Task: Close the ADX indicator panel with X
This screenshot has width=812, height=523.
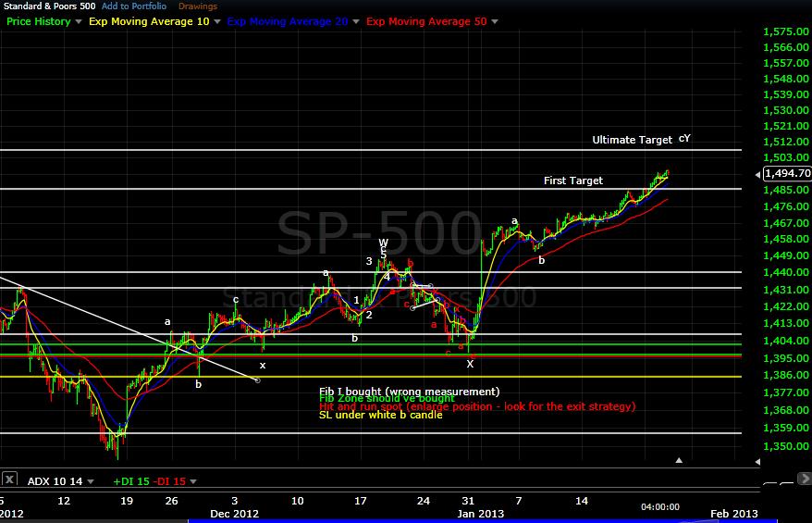Action: (x=9, y=479)
